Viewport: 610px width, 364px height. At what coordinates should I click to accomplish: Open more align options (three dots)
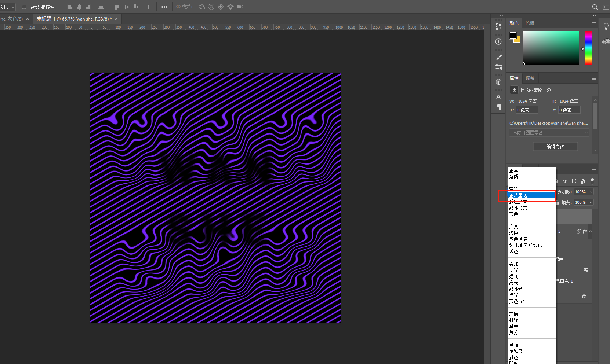coord(164,7)
